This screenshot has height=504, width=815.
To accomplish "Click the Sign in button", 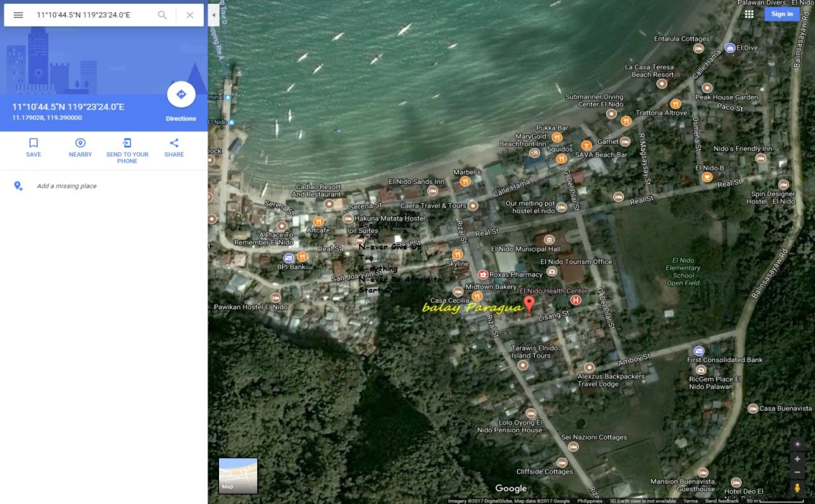I will (x=781, y=14).
